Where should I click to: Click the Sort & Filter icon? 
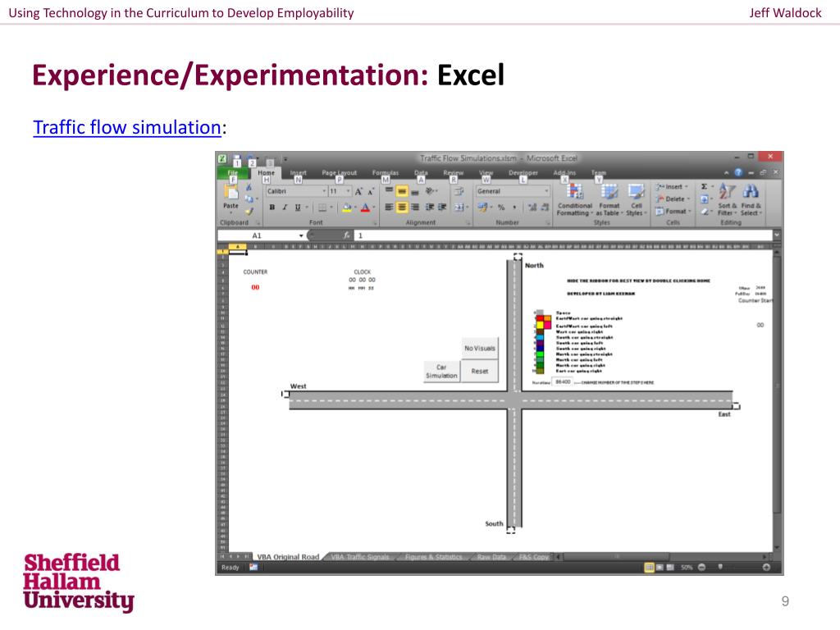click(x=727, y=199)
